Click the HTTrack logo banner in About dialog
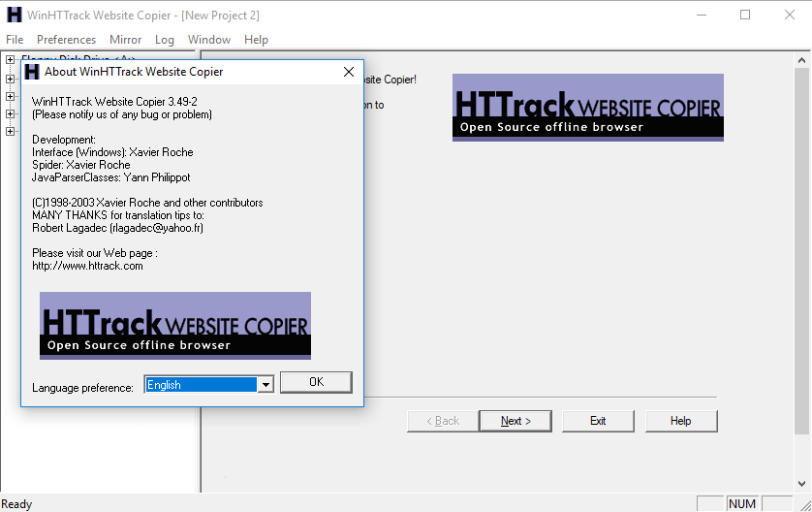 [x=175, y=326]
